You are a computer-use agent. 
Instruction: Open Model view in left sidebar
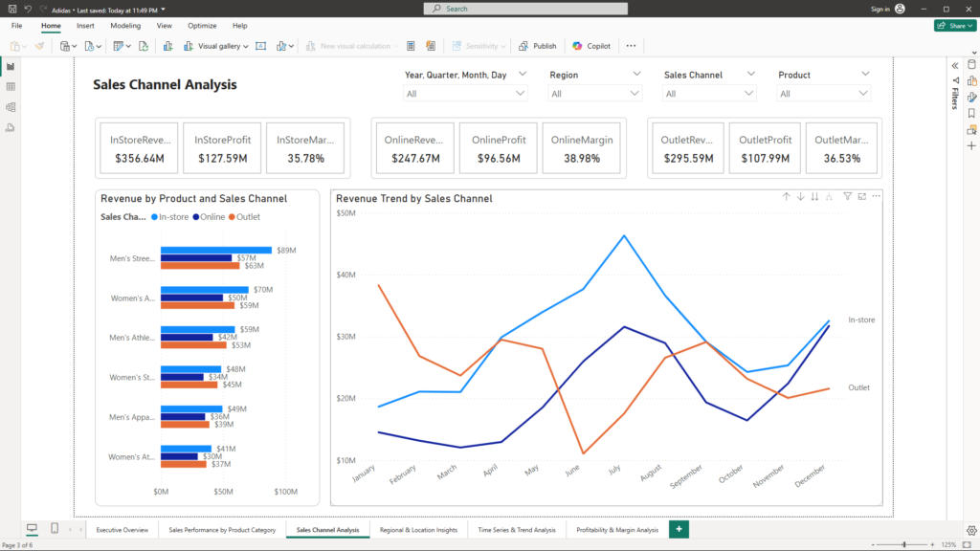point(10,107)
